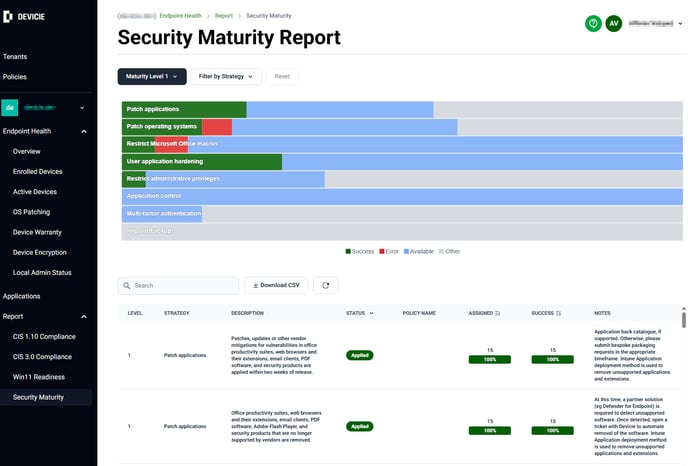
Task: Go to Tenants in sidebar
Action: pyautogui.click(x=15, y=57)
